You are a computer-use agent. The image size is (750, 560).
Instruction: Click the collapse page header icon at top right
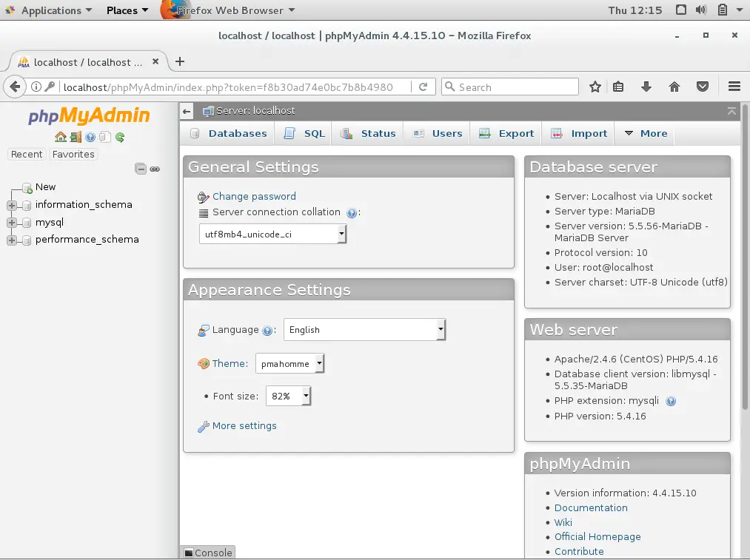(x=731, y=111)
